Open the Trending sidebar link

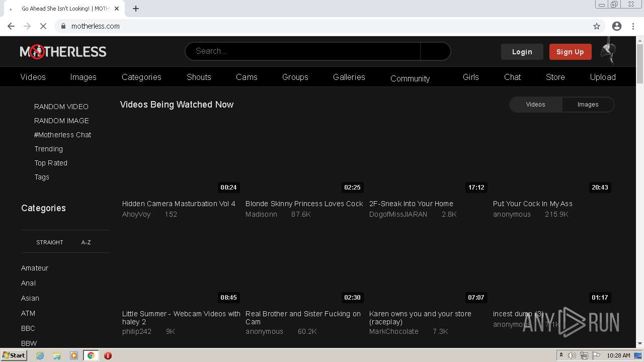pyautogui.click(x=48, y=149)
